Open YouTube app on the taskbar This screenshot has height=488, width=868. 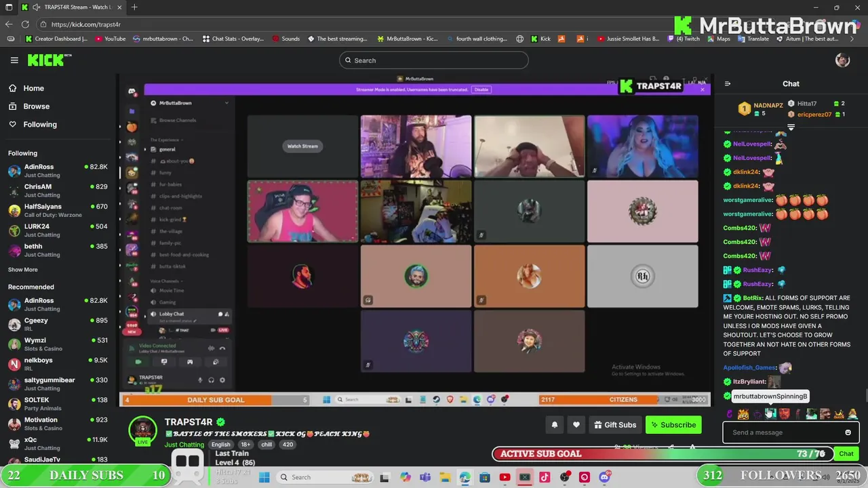pos(505,477)
